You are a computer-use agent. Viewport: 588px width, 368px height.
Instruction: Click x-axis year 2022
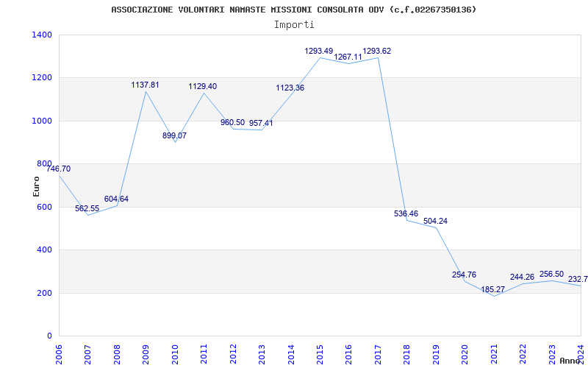pos(523,355)
